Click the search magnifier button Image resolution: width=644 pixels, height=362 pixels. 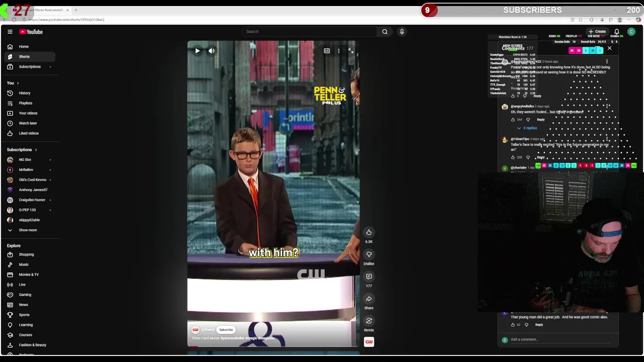click(x=385, y=32)
